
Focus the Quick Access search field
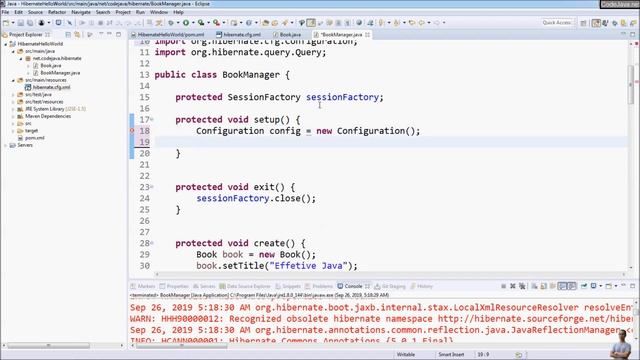pos(557,23)
